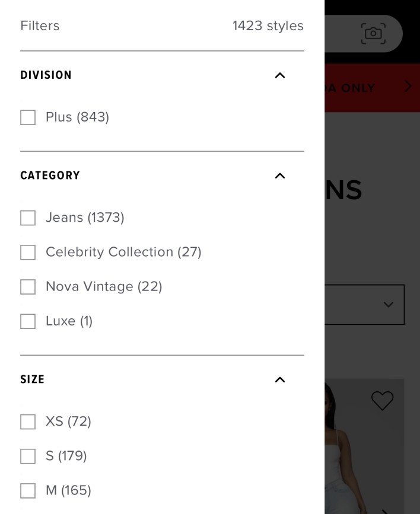Enable the Jeans category filter
Image resolution: width=420 pixels, height=514 pixels.
[x=28, y=218]
